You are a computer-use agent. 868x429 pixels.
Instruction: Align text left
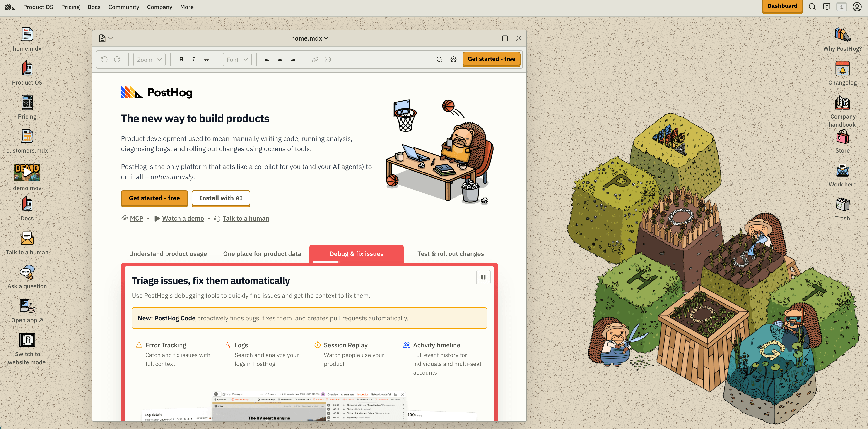coord(267,60)
